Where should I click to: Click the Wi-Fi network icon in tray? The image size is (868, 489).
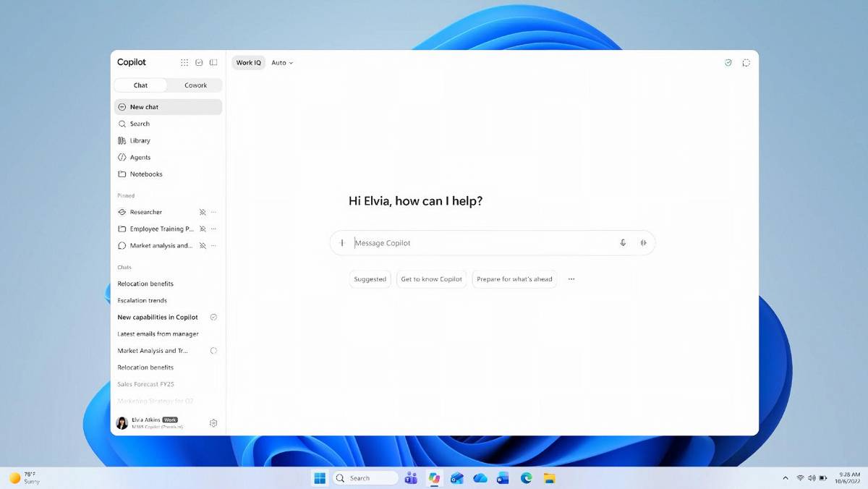click(x=801, y=478)
